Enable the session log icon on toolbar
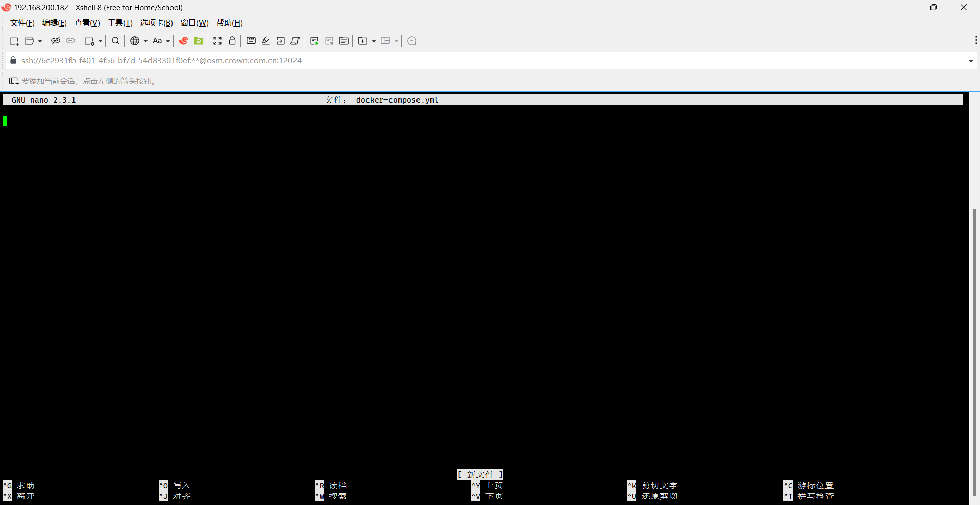Viewport: 980px width, 505px height. [344, 41]
